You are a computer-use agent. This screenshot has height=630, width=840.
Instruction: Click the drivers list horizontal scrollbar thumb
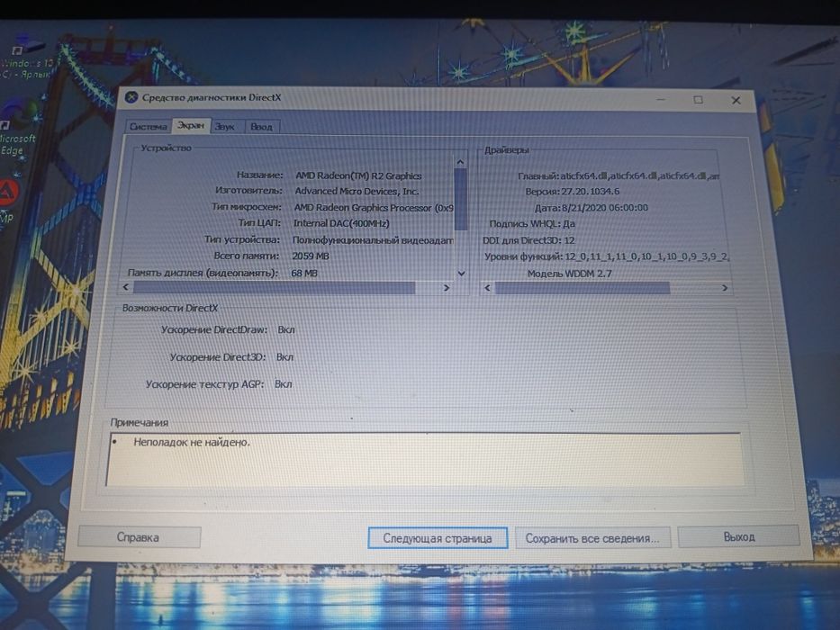(583, 288)
